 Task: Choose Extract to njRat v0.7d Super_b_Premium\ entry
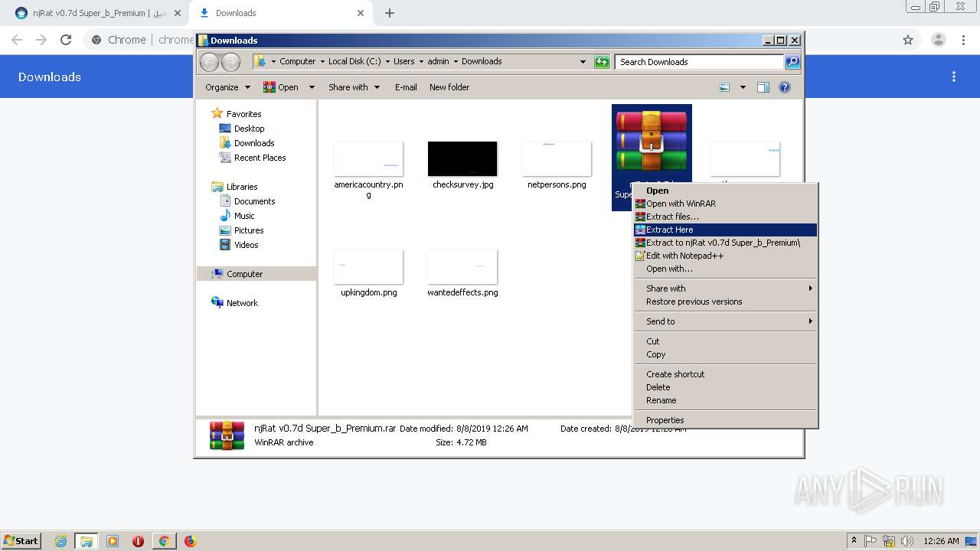[x=725, y=243]
